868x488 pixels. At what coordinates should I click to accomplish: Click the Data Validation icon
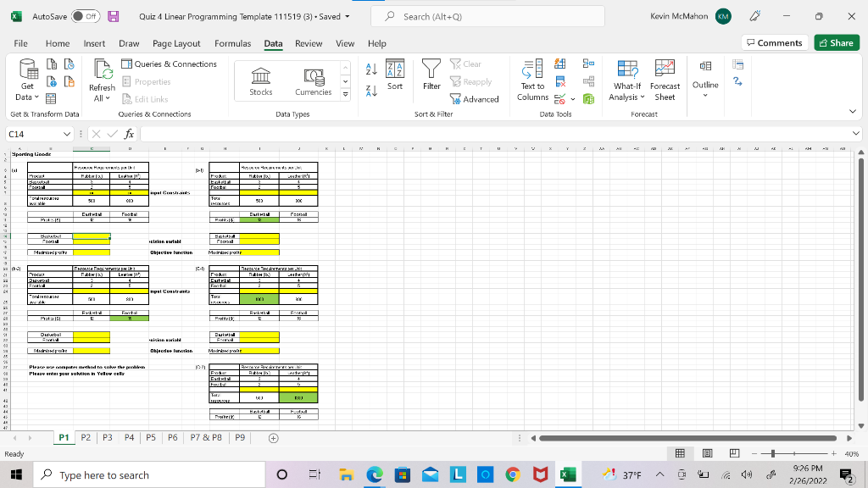tap(559, 99)
